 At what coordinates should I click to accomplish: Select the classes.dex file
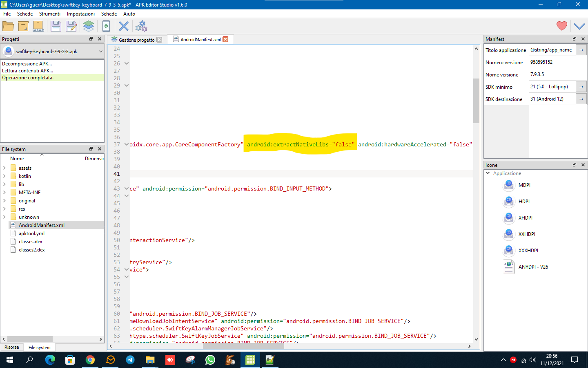click(30, 242)
